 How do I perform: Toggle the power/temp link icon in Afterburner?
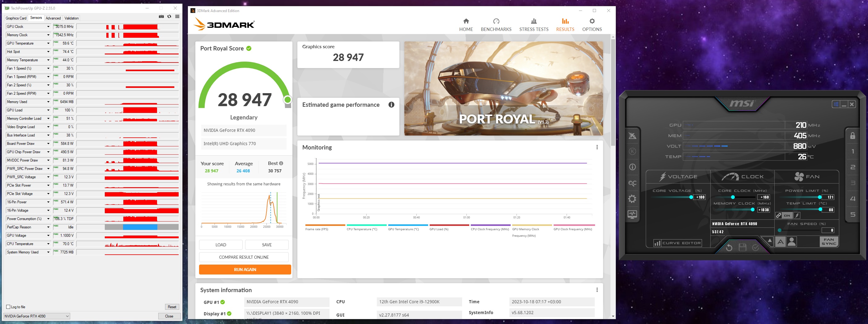(779, 215)
